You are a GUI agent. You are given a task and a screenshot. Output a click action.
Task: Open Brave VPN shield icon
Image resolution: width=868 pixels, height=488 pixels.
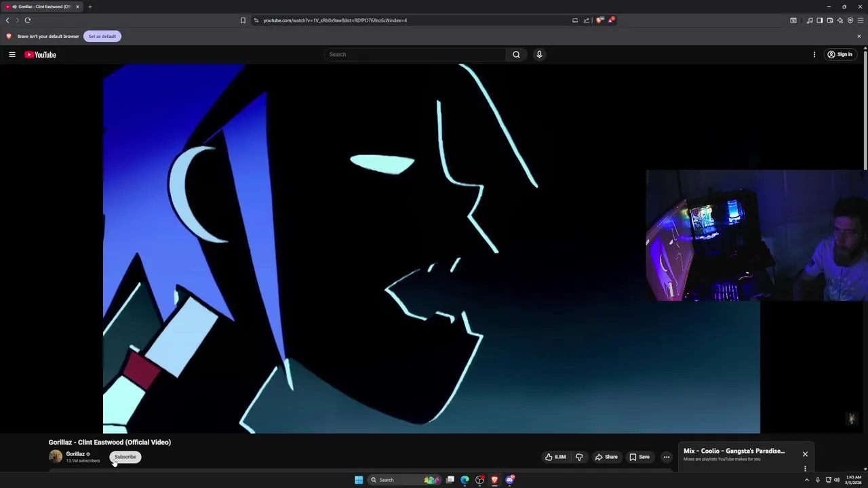(850, 20)
